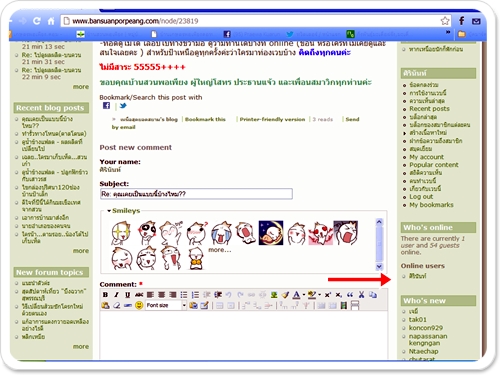500x375 pixels.
Task: Click the browser address bar
Action: coord(255,21)
